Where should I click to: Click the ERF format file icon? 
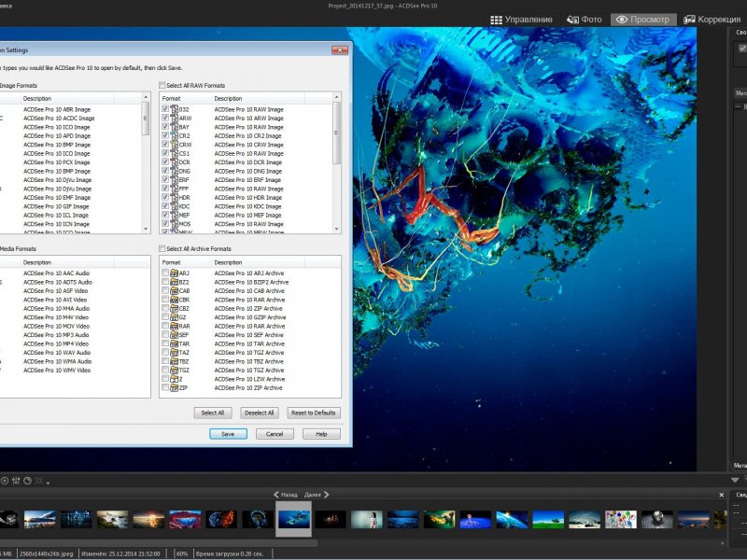tap(175, 179)
